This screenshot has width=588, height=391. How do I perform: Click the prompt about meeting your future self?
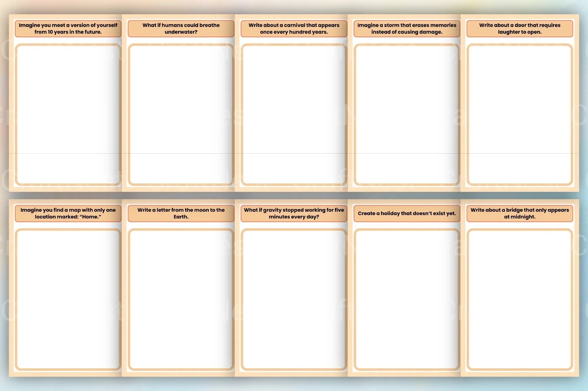click(68, 29)
